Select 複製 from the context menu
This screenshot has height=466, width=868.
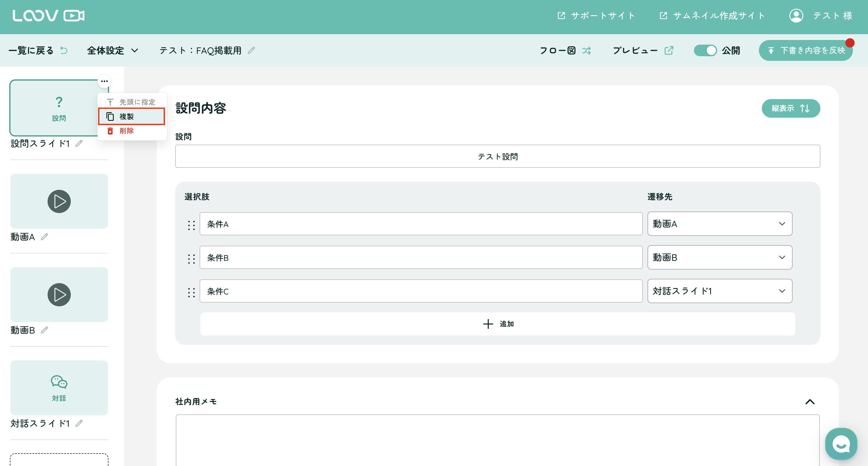pyautogui.click(x=131, y=116)
